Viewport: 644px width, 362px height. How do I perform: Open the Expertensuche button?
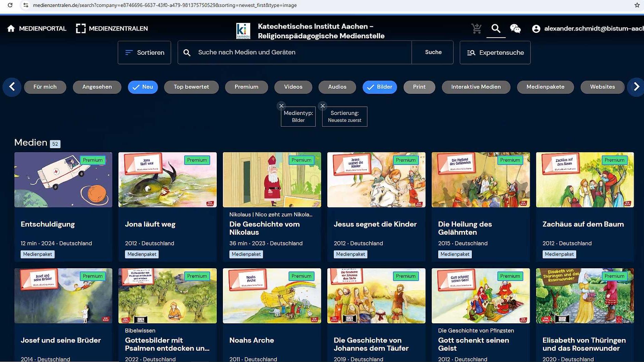[495, 52]
